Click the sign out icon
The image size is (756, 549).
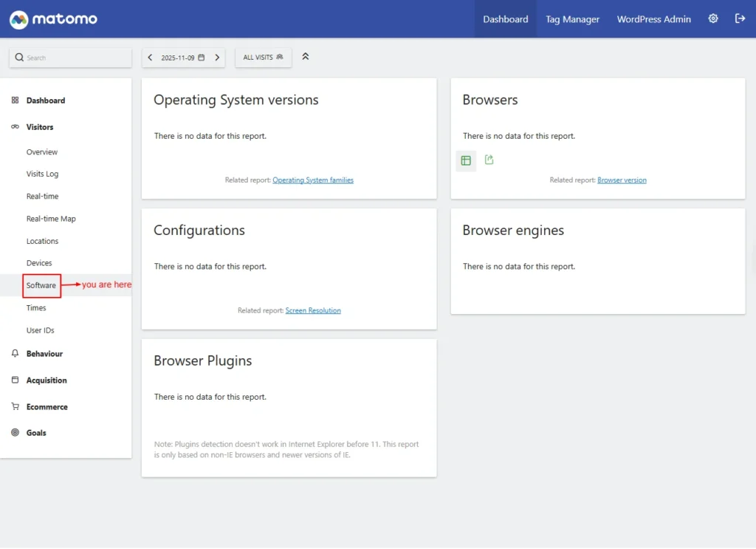(740, 19)
